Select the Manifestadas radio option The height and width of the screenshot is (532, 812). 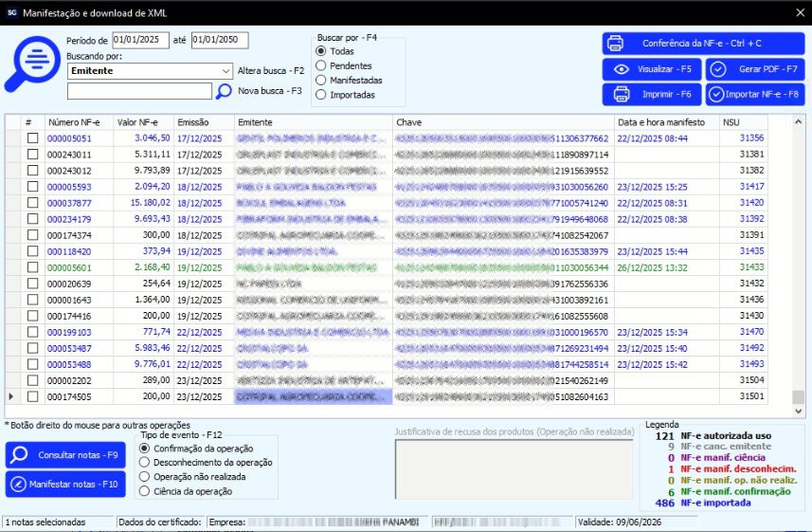click(x=321, y=81)
